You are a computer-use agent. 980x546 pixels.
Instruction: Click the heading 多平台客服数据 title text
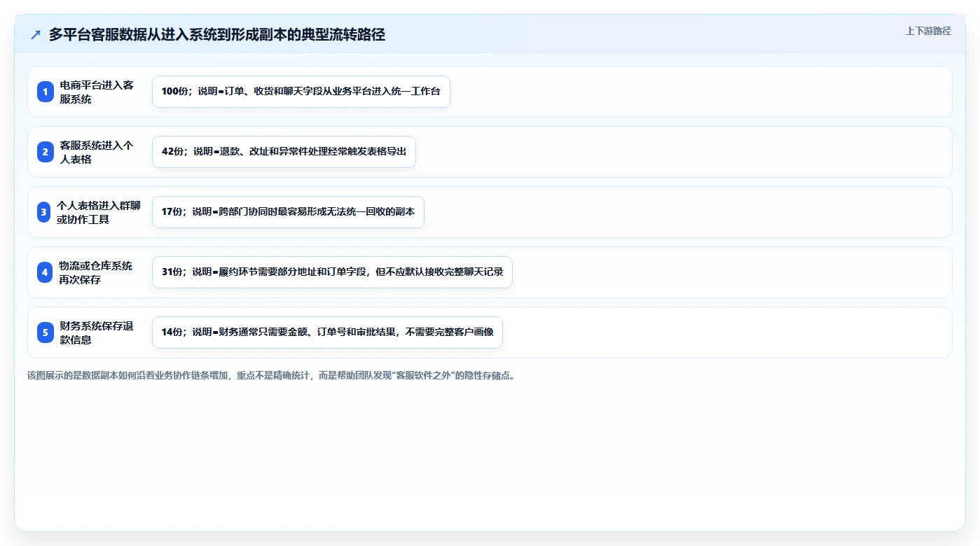pos(217,35)
